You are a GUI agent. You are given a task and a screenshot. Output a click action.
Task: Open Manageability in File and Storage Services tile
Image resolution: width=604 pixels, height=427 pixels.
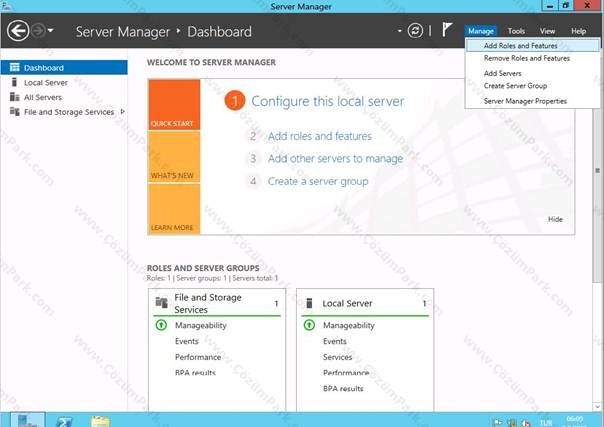[201, 325]
